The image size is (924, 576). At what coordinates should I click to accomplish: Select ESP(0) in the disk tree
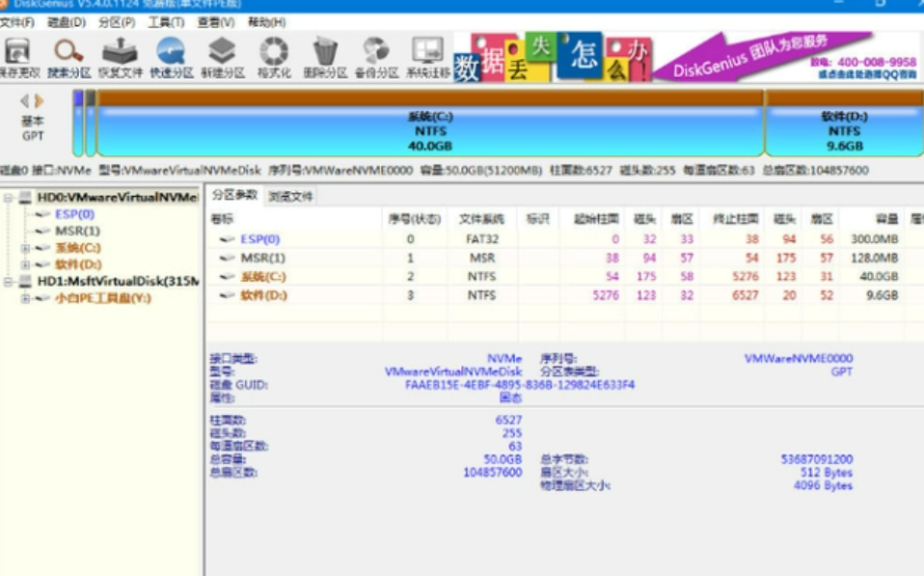(75, 214)
